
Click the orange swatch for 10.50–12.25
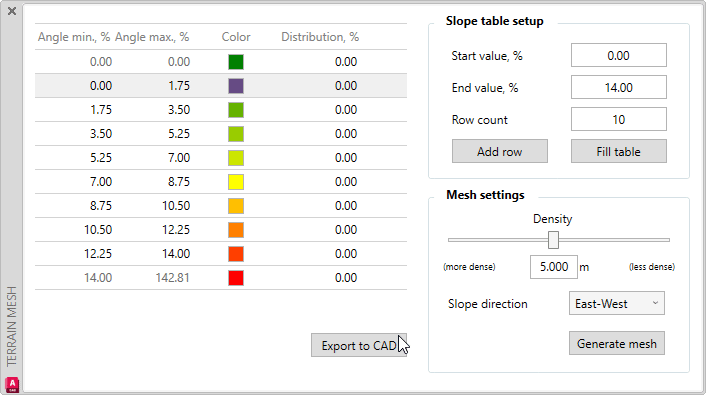(x=236, y=230)
